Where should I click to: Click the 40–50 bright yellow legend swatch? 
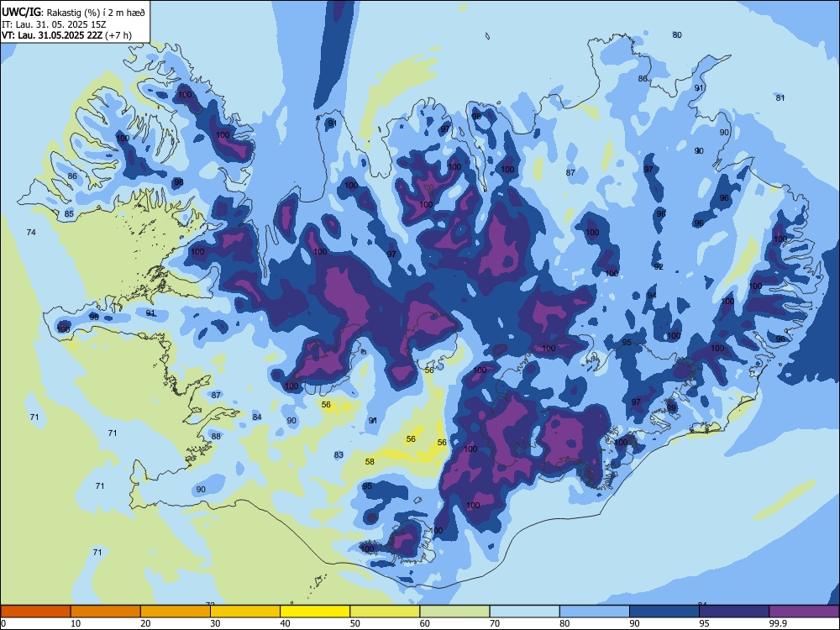(x=315, y=612)
